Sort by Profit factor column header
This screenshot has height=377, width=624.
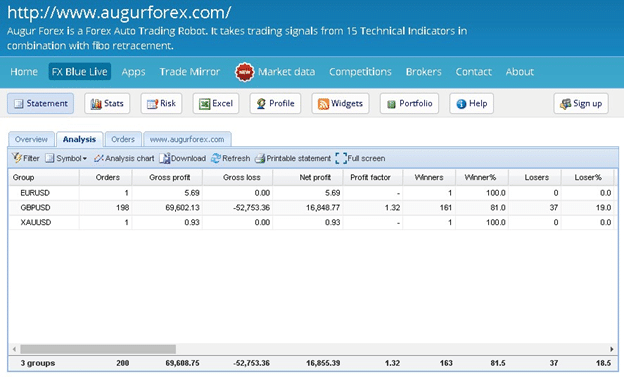coord(373,178)
